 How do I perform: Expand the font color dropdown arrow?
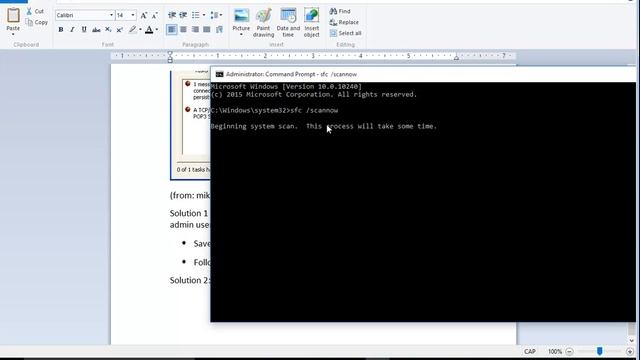click(157, 29)
